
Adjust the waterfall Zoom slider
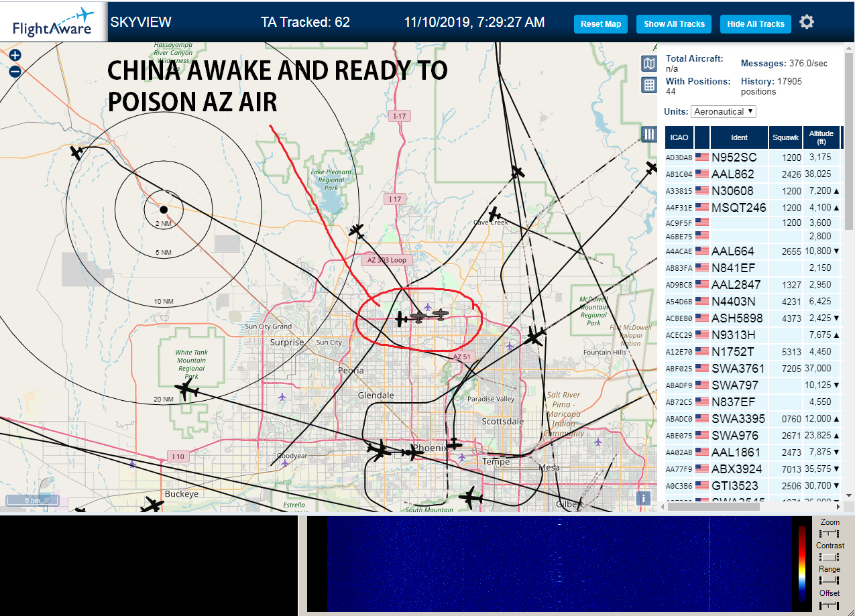click(x=830, y=534)
